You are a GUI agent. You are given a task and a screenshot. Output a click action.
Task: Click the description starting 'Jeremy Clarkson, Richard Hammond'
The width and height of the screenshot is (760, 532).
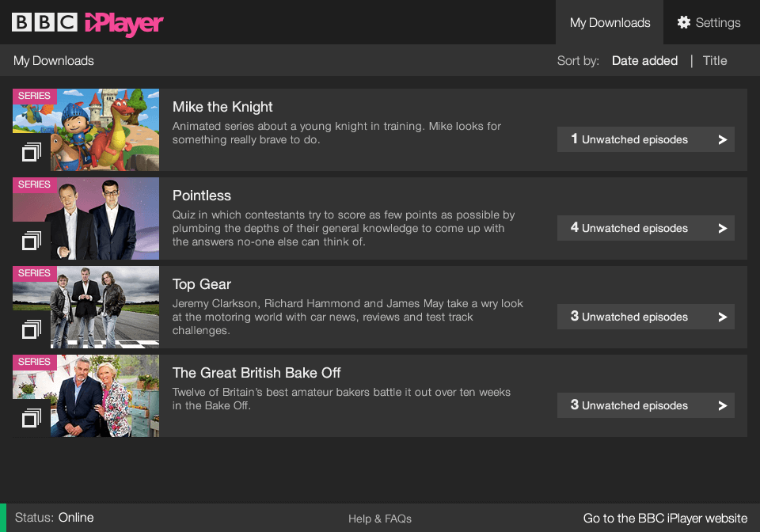[x=348, y=317]
